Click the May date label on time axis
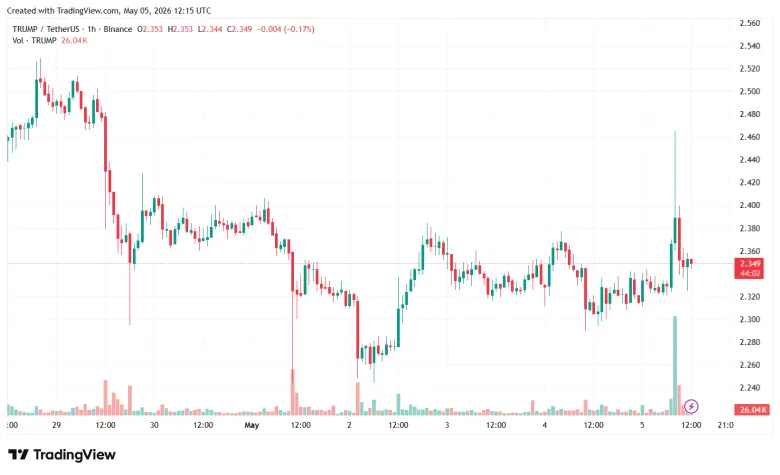 pos(252,425)
